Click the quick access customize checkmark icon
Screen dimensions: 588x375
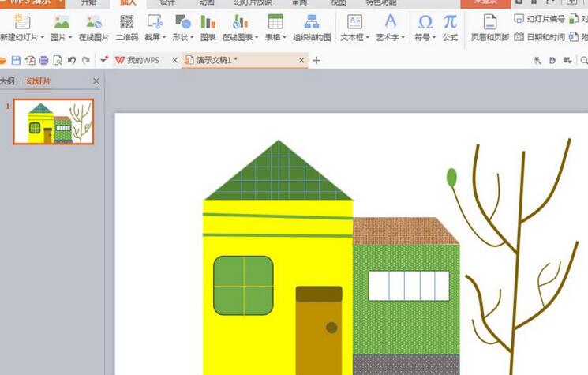pyautogui.click(x=104, y=60)
